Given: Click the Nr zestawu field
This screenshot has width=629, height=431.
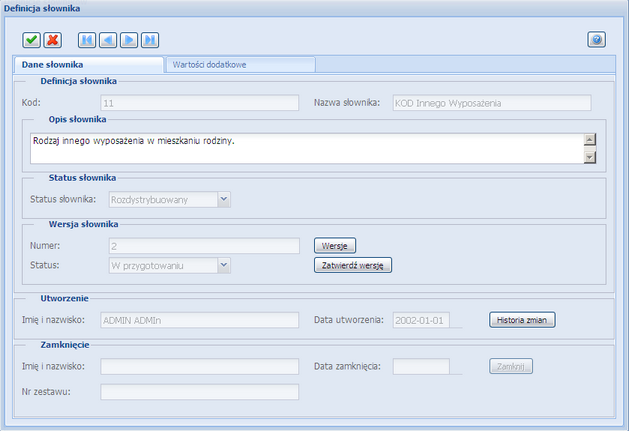Looking at the screenshot, I should [x=199, y=391].
